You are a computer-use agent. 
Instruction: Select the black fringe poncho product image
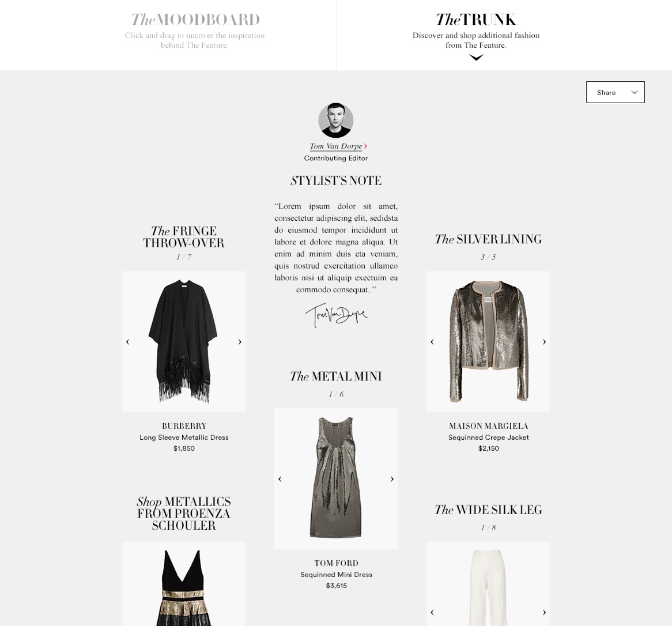tap(184, 341)
